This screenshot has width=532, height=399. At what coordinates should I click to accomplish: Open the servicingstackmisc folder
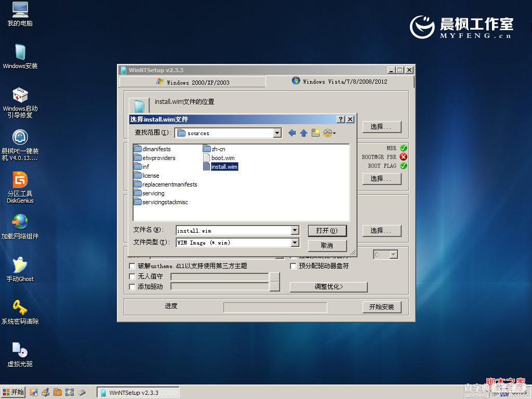[x=161, y=202]
